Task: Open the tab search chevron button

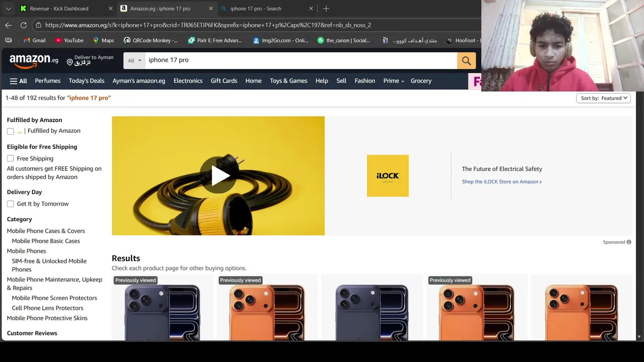Action: [x=8, y=9]
